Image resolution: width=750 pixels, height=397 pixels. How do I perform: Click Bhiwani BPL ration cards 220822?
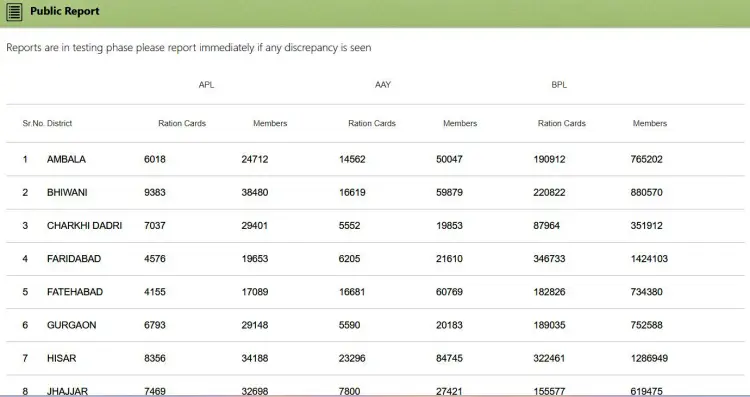(x=549, y=192)
